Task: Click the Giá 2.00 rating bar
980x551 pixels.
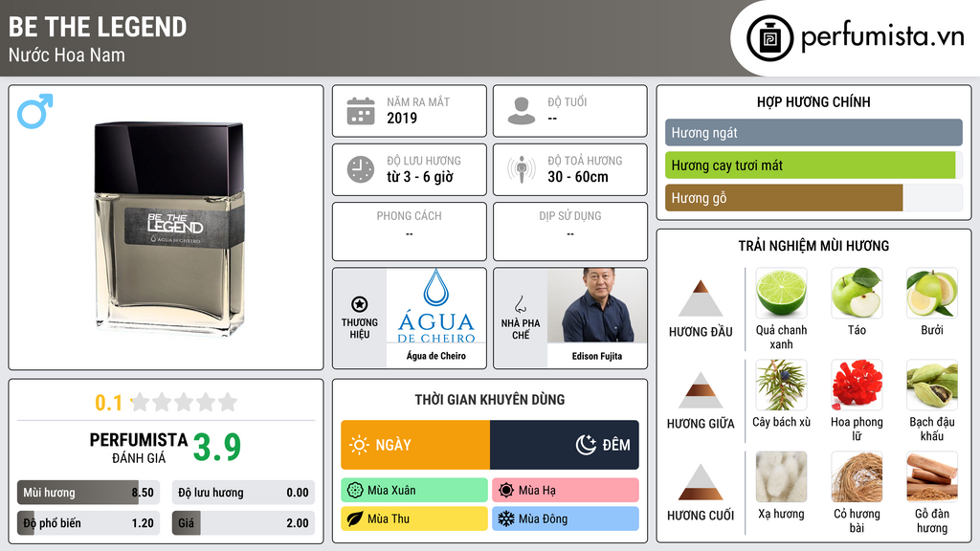Action: (243, 523)
